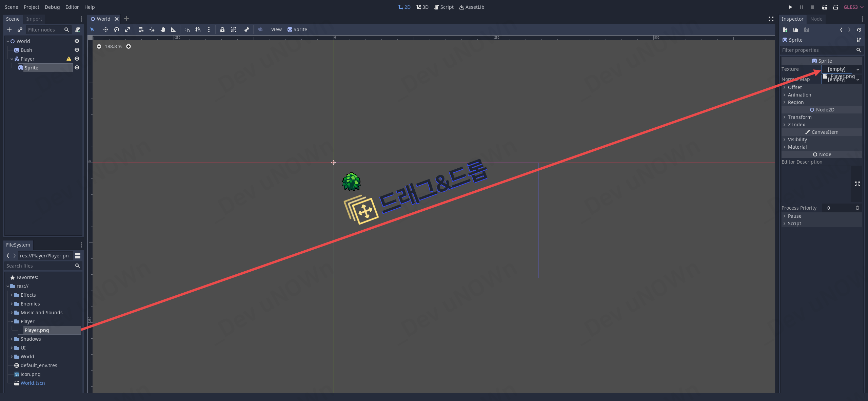Hide the Sprite node via eye icon
Viewport: 868px width, 401px height.
pos(77,68)
